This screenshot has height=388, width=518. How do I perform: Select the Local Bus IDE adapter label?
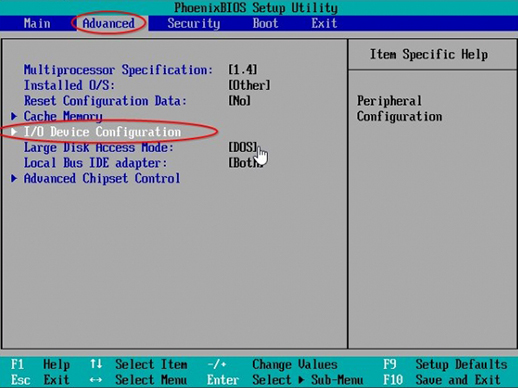(95, 163)
